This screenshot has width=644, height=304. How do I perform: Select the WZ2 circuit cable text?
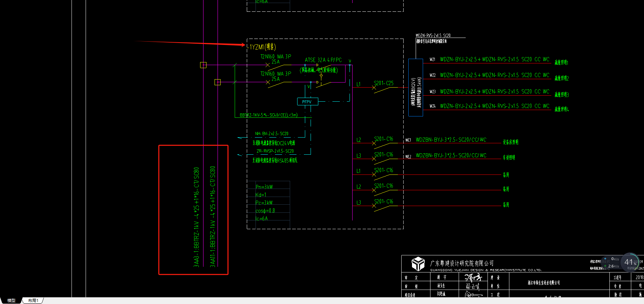tap(495, 75)
